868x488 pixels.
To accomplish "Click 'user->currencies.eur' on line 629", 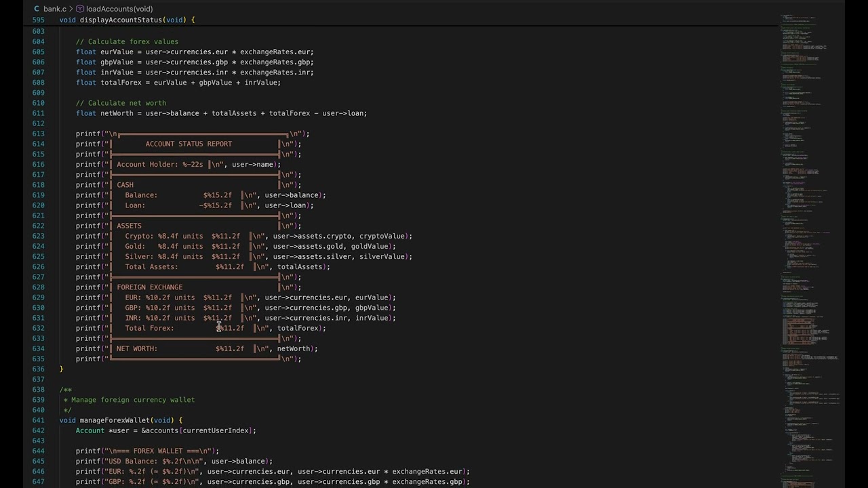I will coord(305,298).
